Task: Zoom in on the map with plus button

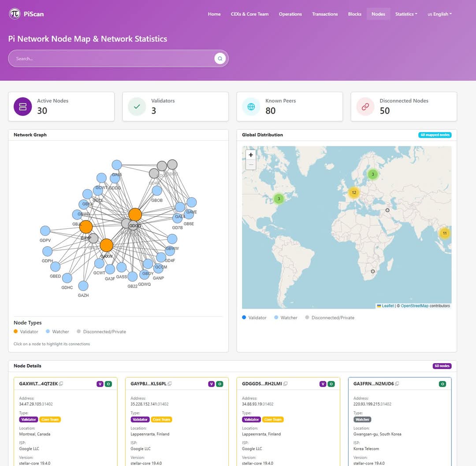Action: click(251, 155)
